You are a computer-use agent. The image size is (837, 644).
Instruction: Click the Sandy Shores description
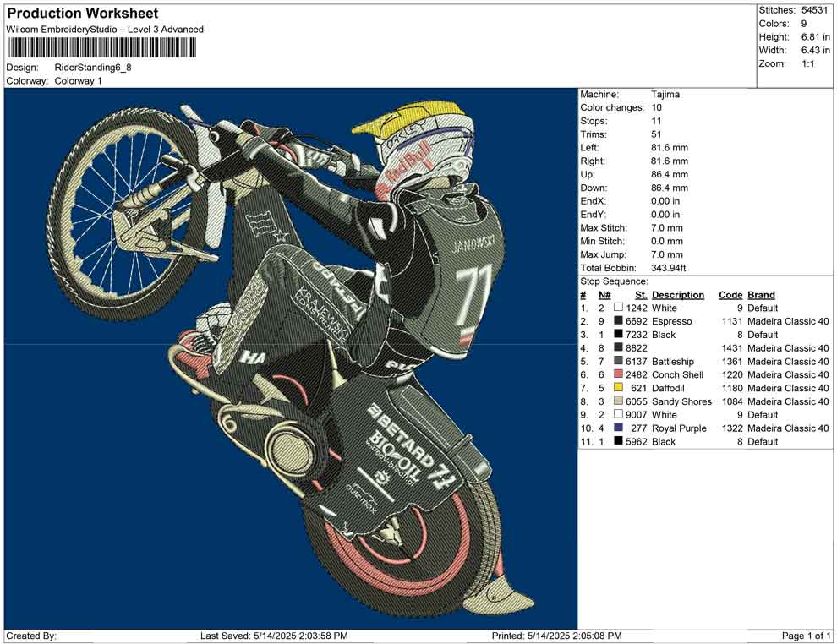tap(681, 401)
